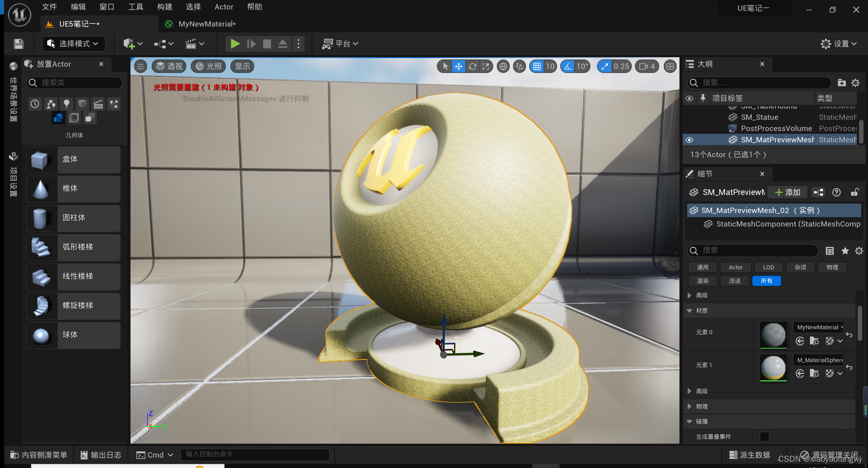Filter details by LOD category
Screen dimensions: 868x468
point(769,267)
